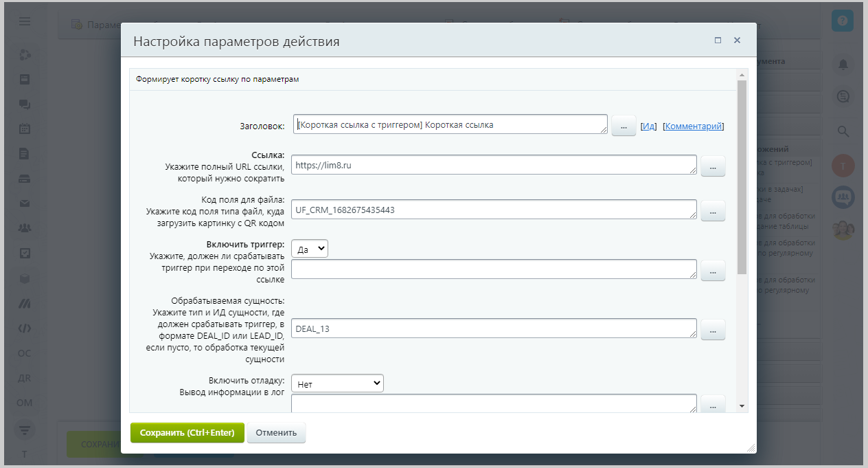Open the calendar icon in left sidebar
This screenshot has height=468, width=868.
click(x=25, y=129)
